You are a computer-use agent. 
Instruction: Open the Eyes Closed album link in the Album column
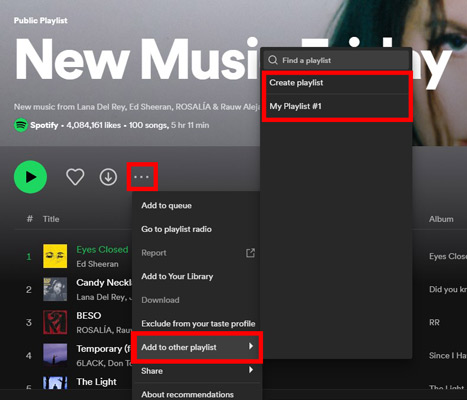click(448, 256)
